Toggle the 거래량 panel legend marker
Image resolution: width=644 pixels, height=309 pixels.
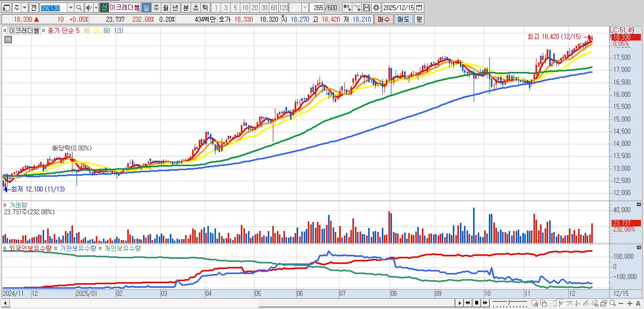6,205
